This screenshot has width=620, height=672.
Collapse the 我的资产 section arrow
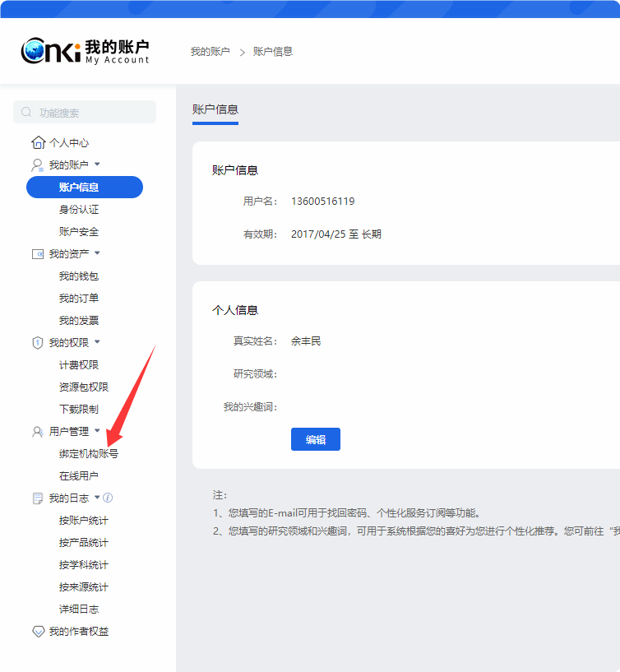(97, 253)
